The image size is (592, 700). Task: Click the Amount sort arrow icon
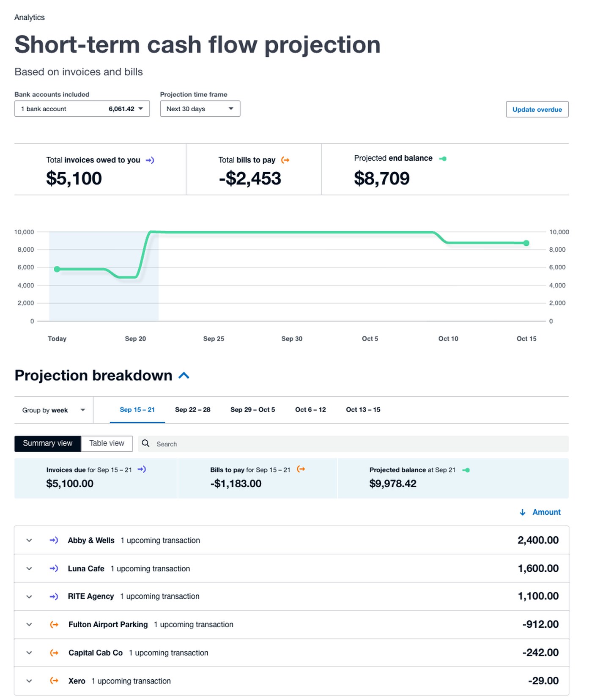pos(523,512)
